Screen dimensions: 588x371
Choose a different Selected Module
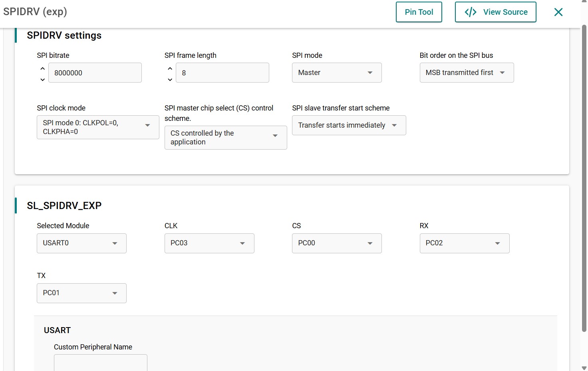point(81,243)
